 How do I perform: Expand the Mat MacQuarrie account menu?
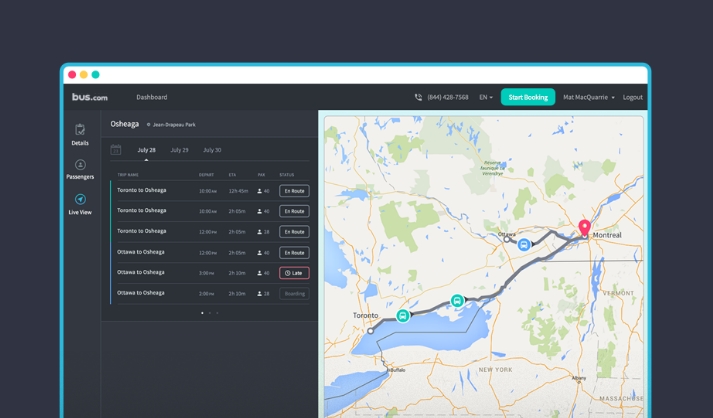588,97
